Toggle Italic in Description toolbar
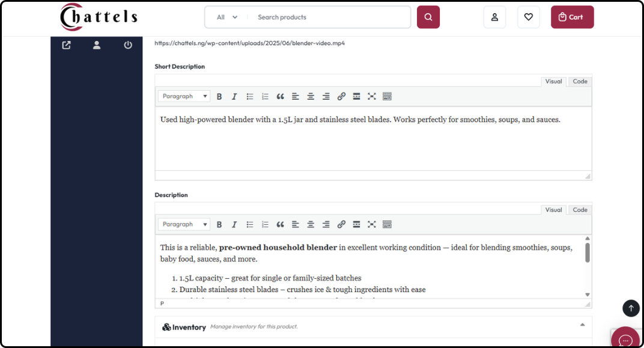Image resolution: width=644 pixels, height=348 pixels. [234, 225]
